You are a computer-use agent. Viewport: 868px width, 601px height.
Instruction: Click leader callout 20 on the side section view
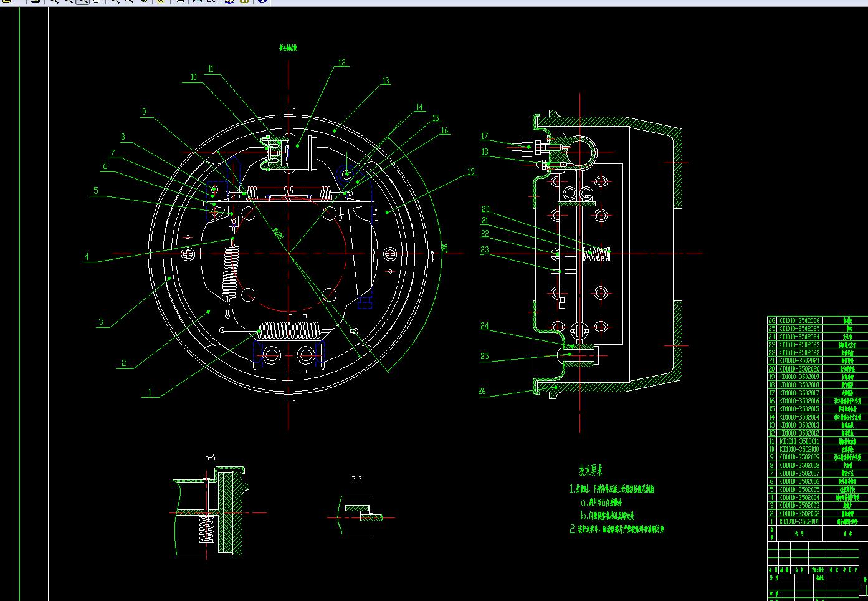[x=485, y=209]
